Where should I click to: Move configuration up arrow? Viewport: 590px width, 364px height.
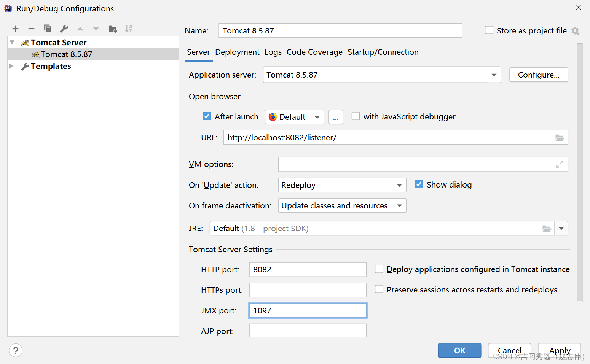[80, 29]
